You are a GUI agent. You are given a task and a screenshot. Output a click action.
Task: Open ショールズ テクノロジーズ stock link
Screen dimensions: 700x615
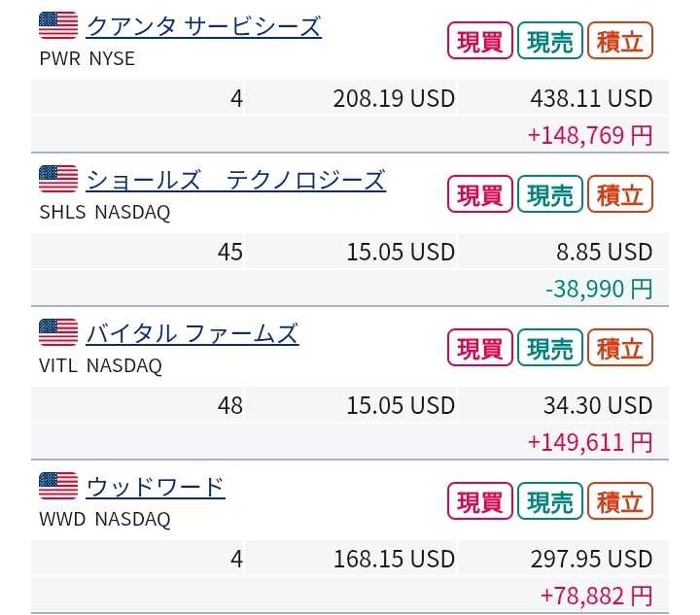[x=235, y=180]
